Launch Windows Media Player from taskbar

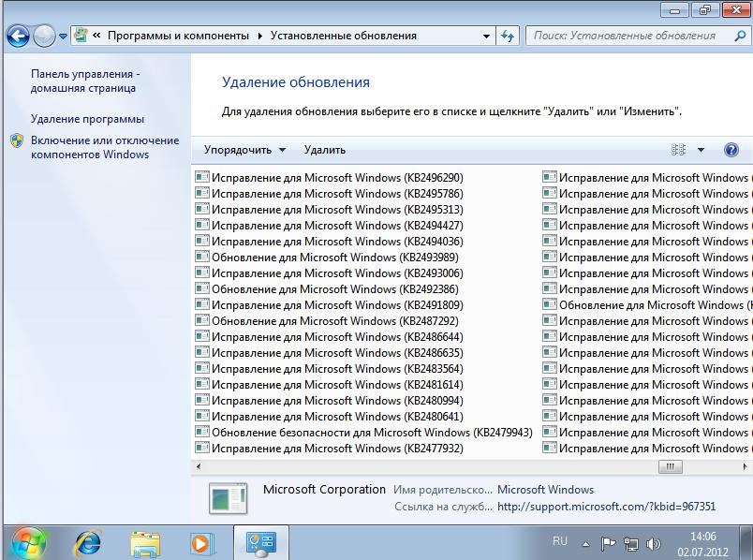[x=201, y=542]
